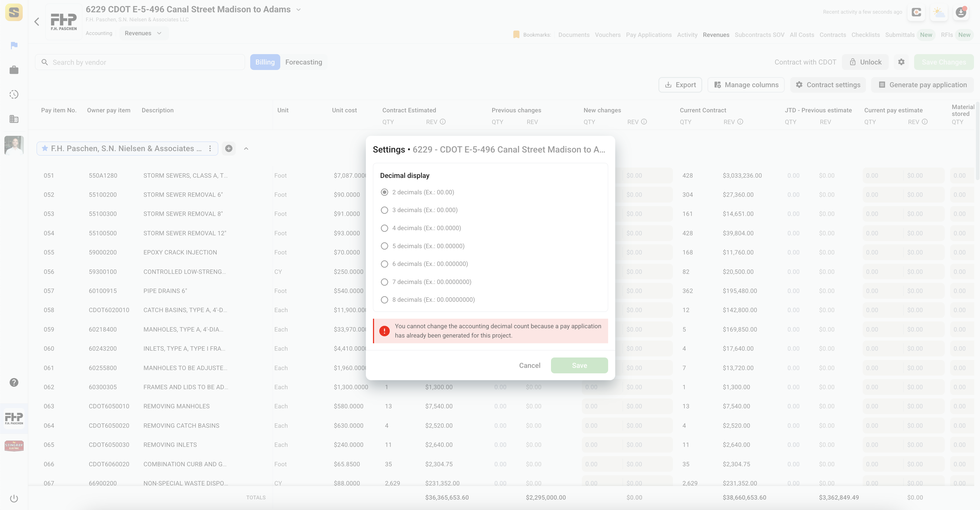This screenshot has height=510, width=980.
Task: Open the download notifications icon in header
Action: pos(961,13)
